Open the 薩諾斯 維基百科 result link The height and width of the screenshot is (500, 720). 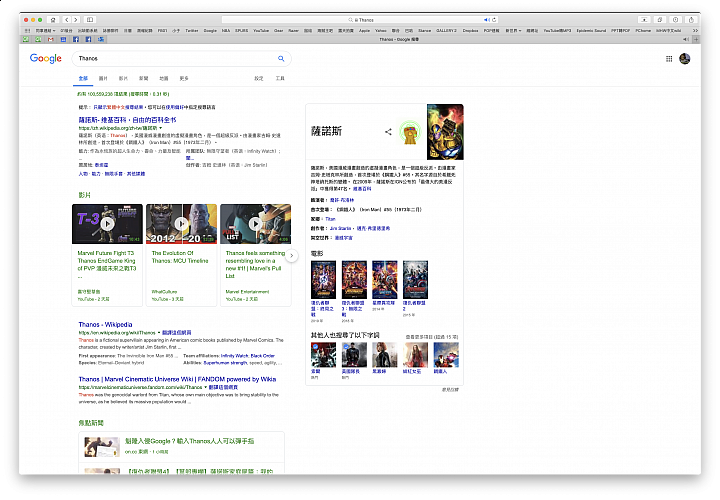pos(127,120)
